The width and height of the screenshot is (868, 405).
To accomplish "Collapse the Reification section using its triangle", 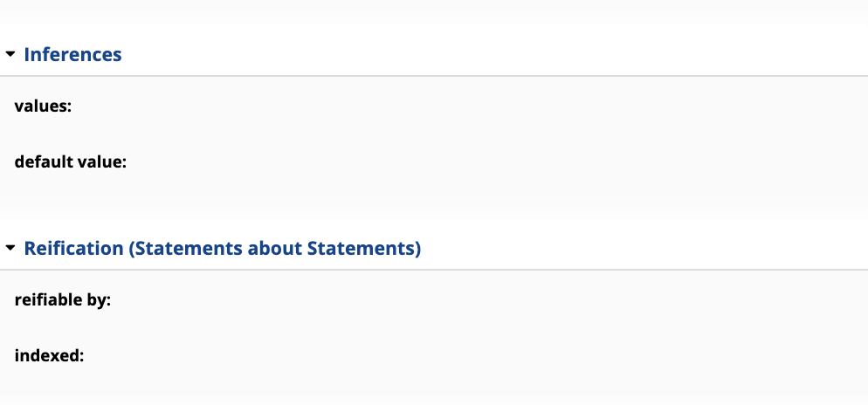I will coord(10,249).
